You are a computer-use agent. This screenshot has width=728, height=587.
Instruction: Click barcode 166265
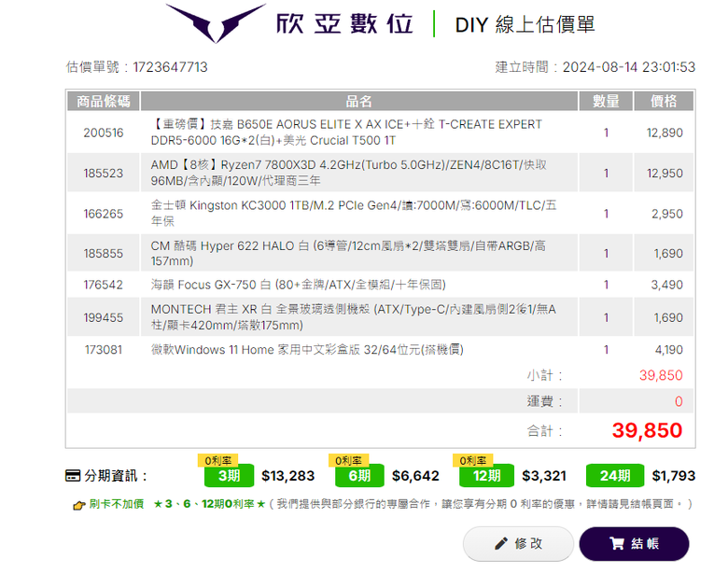click(103, 214)
